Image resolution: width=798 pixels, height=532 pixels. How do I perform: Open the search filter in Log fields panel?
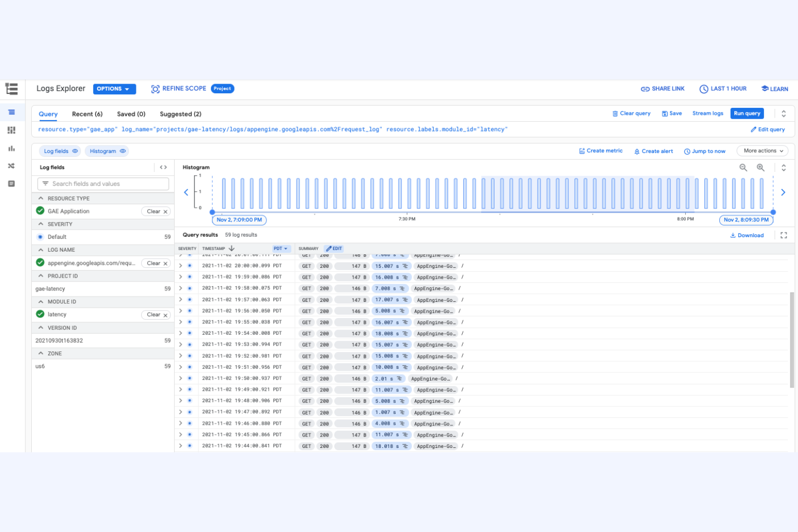[102, 184]
